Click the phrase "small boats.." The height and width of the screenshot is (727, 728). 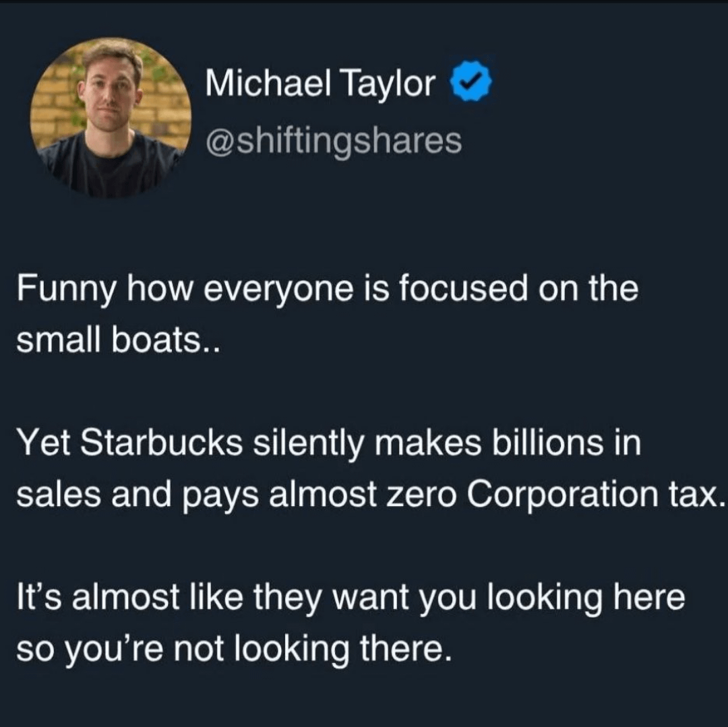[x=114, y=340]
